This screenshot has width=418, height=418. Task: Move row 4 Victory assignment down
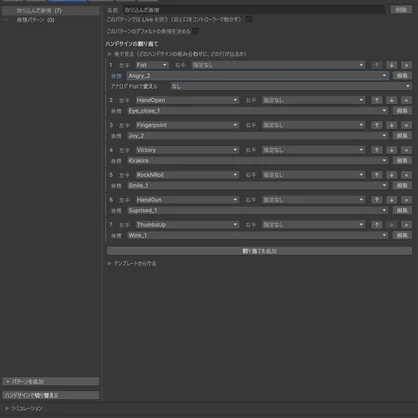391,150
